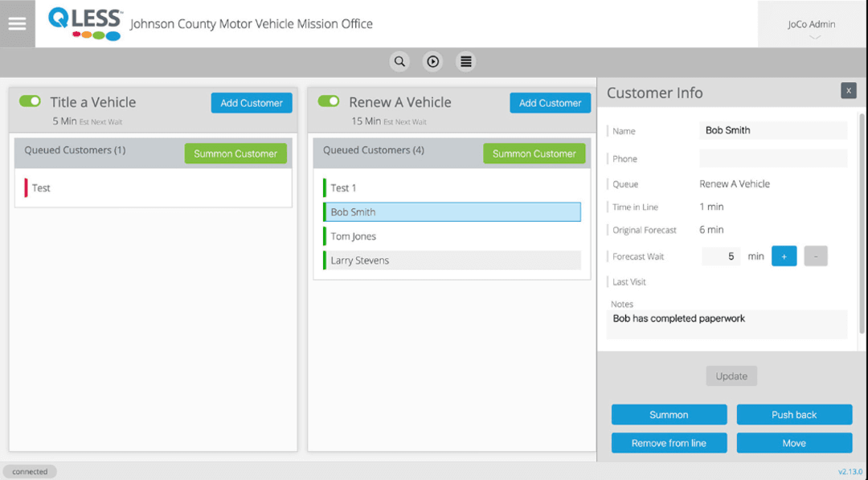Click the v2.13.0 version link
This screenshot has height=480, width=868.
coord(850,471)
